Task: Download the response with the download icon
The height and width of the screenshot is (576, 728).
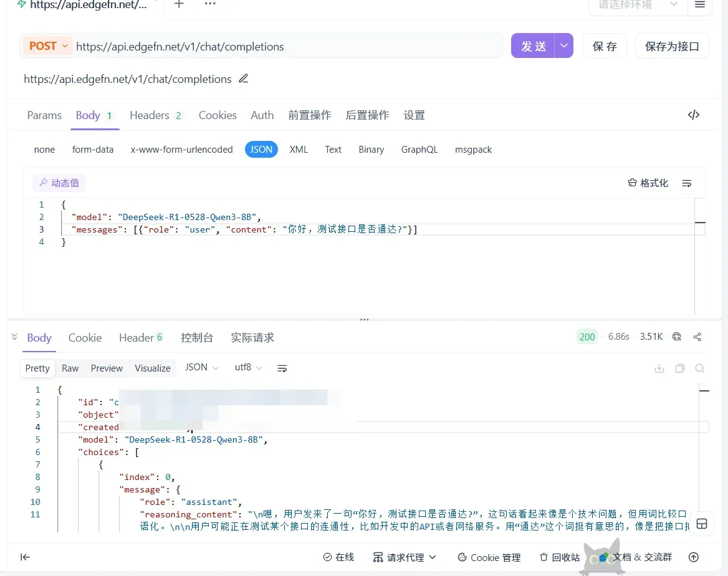Action: point(659,368)
